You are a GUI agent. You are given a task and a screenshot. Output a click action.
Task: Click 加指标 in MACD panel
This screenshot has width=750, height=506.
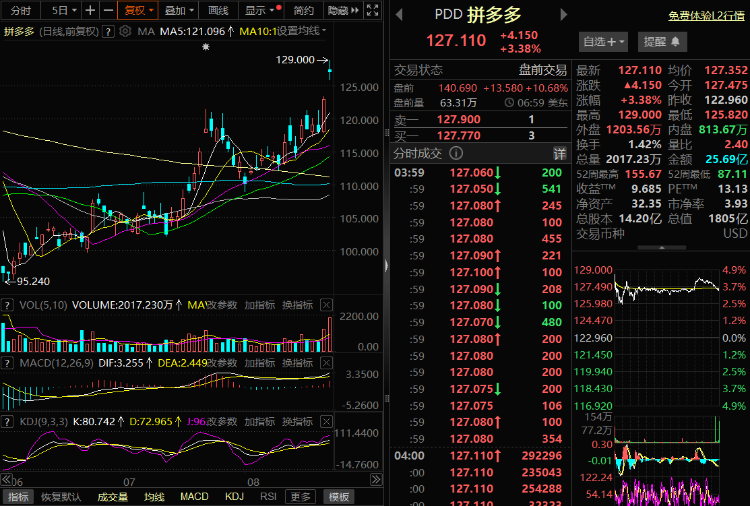[260, 363]
